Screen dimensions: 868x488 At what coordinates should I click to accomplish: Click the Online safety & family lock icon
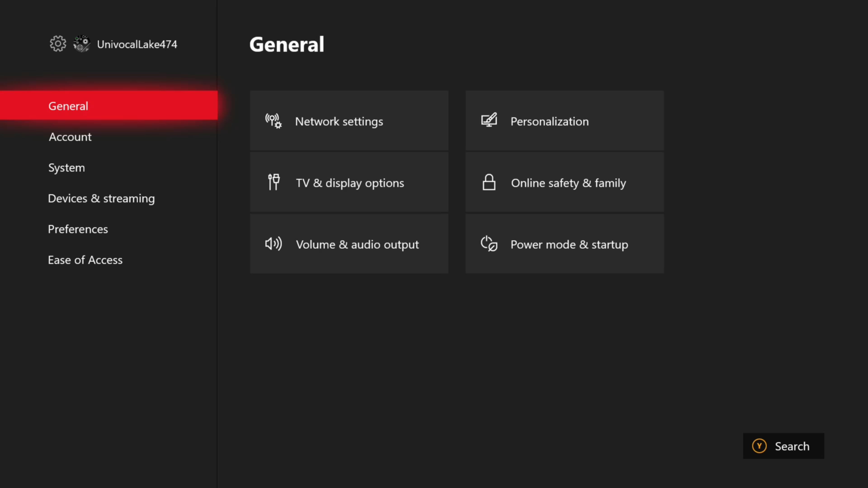coord(489,182)
